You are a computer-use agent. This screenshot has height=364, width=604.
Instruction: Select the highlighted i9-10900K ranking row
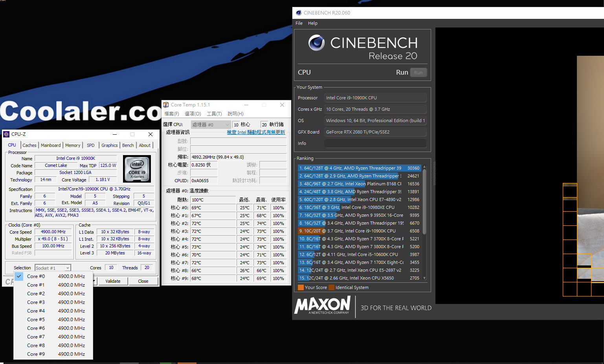[x=359, y=231]
